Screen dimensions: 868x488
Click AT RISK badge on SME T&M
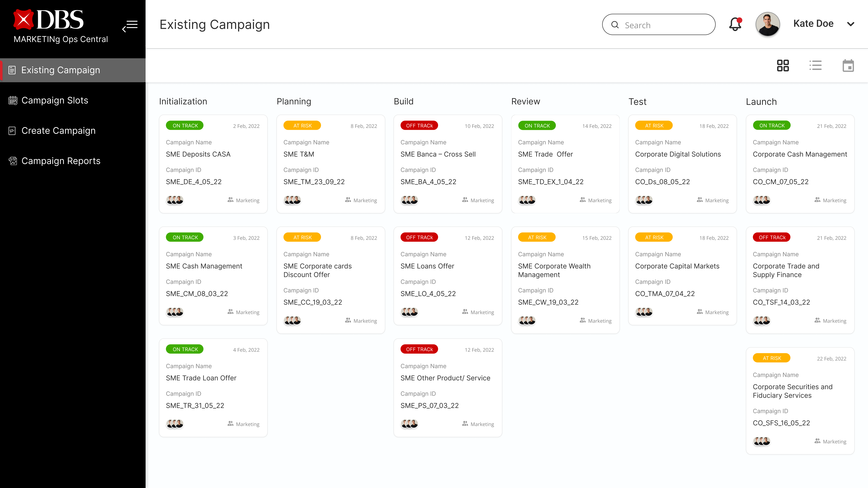pyautogui.click(x=302, y=126)
